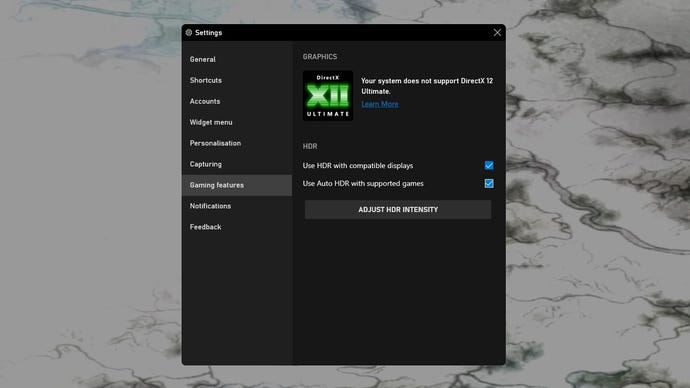The image size is (690, 388).
Task: Open Personalisation settings
Action: tap(237, 143)
